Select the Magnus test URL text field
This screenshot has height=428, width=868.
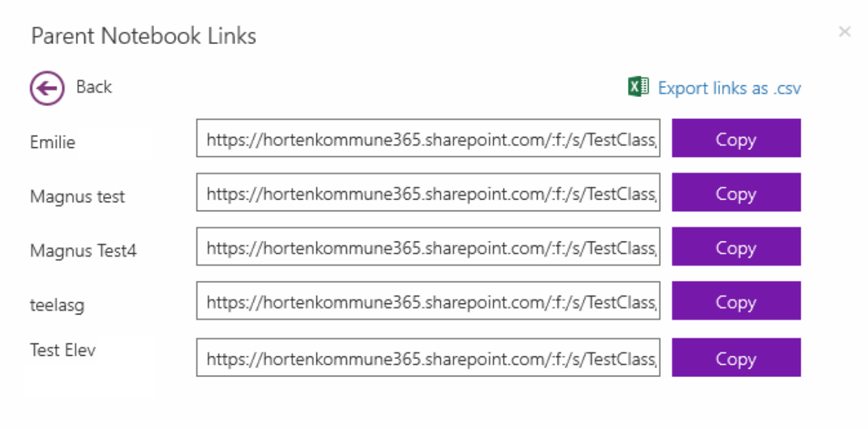tap(428, 193)
